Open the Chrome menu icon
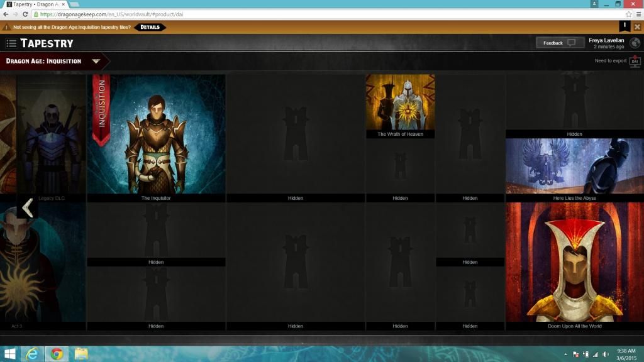The width and height of the screenshot is (644, 362). (638, 14)
